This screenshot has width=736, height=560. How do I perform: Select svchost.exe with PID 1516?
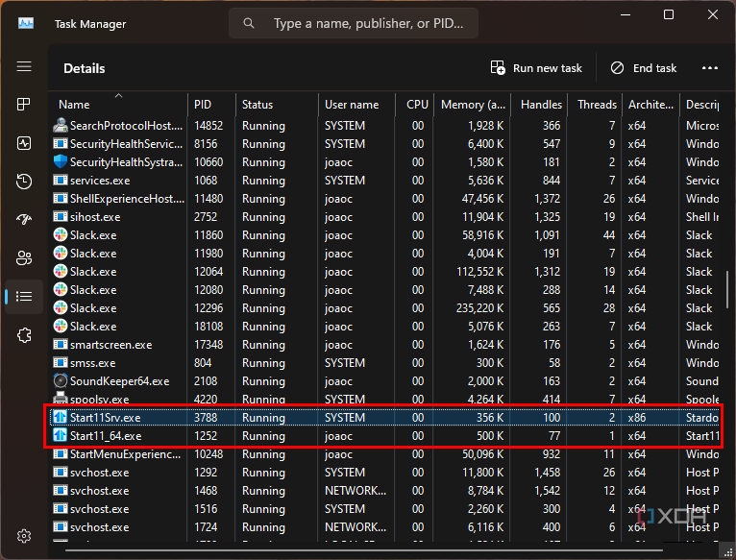coord(100,509)
